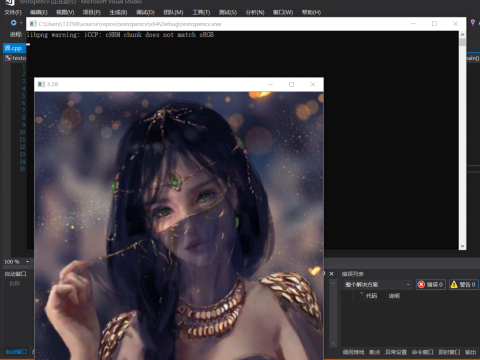Click the blue navigate-back arrow icon
480x360 pixels.
coord(13,23)
